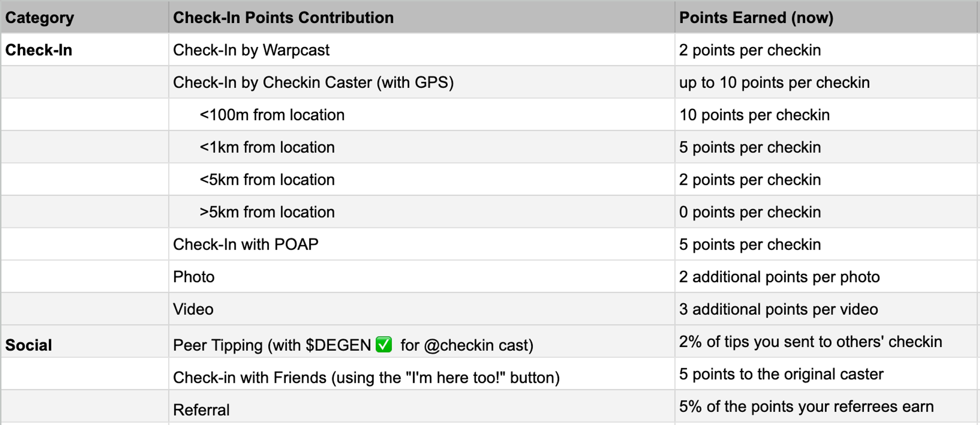980x425 pixels.
Task: Click the Check-In by Warpcast cell
Action: coord(251,50)
